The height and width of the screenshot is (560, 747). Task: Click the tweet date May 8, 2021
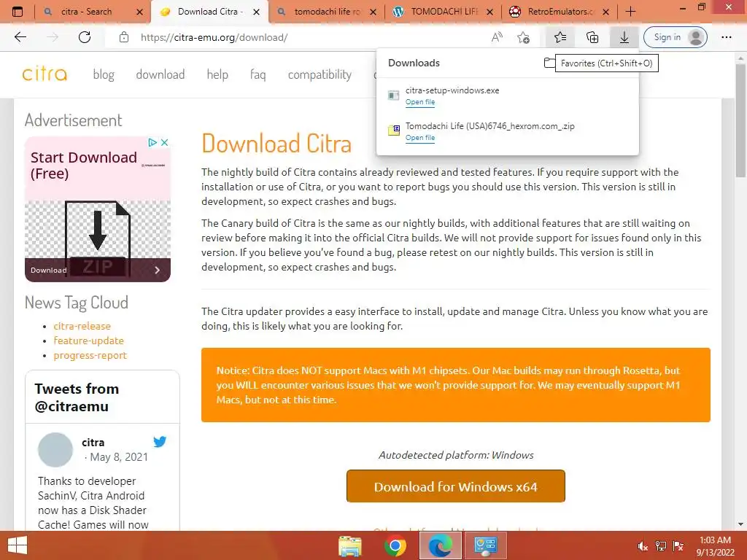pyautogui.click(x=119, y=457)
